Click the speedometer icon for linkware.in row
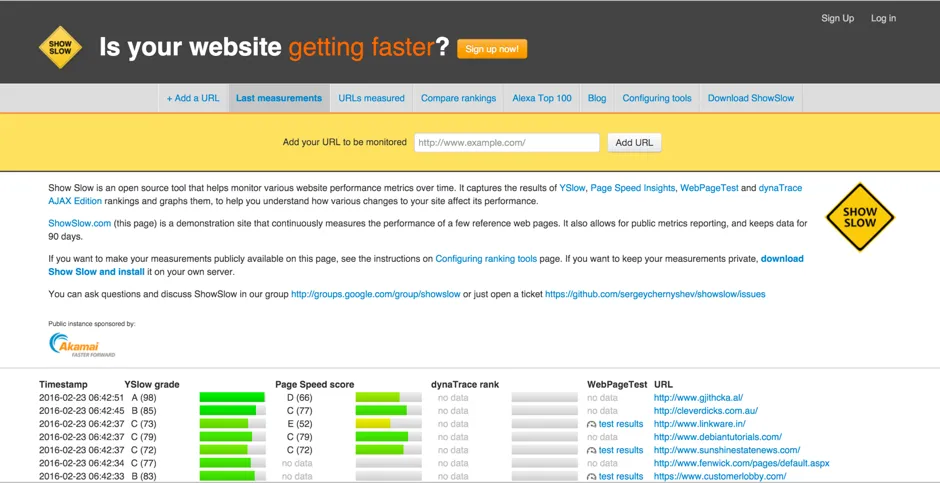Image resolution: width=940 pixels, height=483 pixels. pyautogui.click(x=592, y=424)
